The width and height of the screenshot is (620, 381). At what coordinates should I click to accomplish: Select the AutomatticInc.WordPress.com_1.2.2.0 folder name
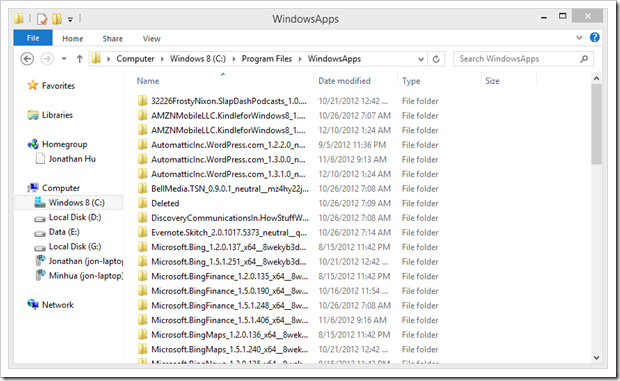[228, 145]
